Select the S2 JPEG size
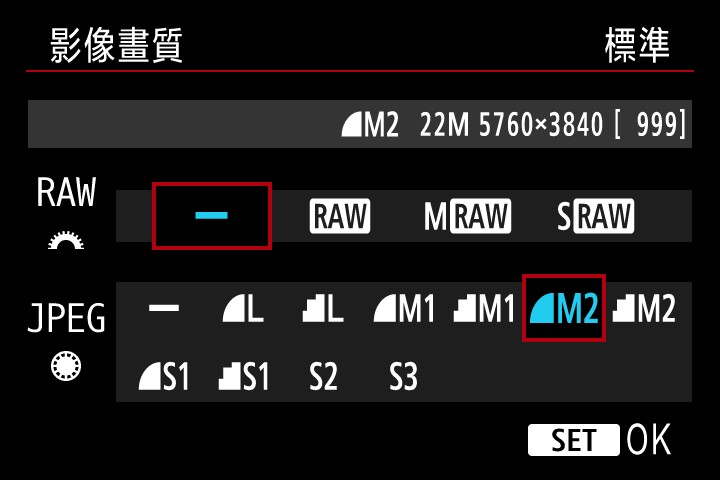Viewport: 720px width, 480px height. pos(323,377)
